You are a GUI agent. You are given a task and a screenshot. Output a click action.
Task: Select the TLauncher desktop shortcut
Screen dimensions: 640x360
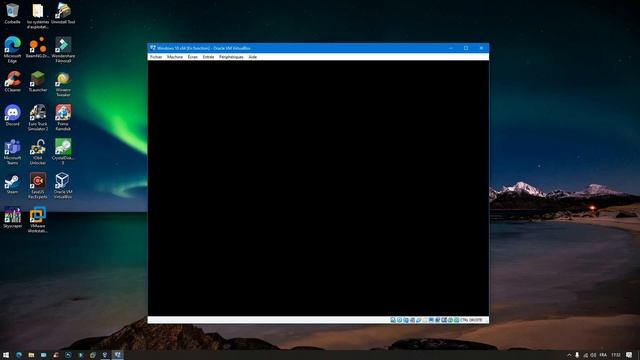(38, 81)
